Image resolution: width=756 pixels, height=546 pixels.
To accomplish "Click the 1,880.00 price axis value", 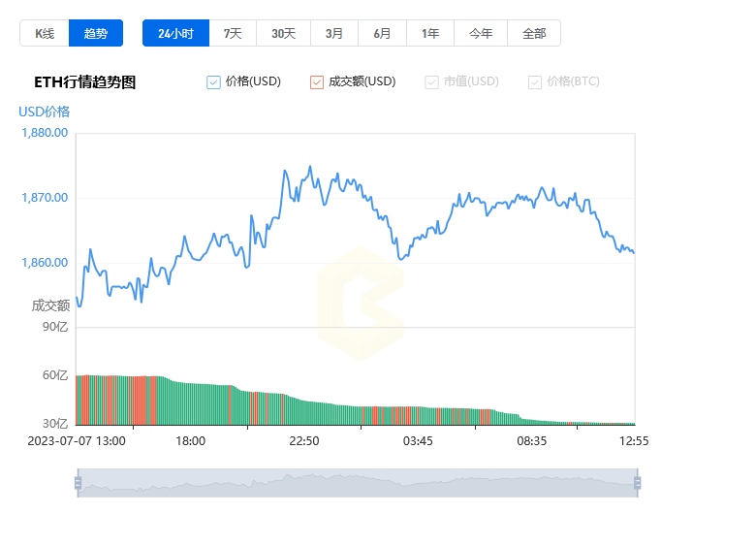I will (x=45, y=133).
